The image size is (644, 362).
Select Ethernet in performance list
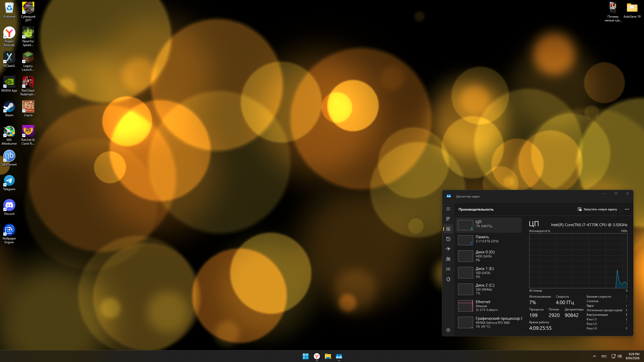point(488,305)
